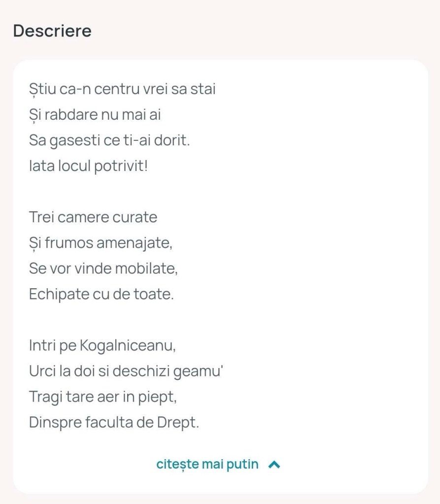Click the line "Se vor vinde mobilate,"

tap(103, 269)
